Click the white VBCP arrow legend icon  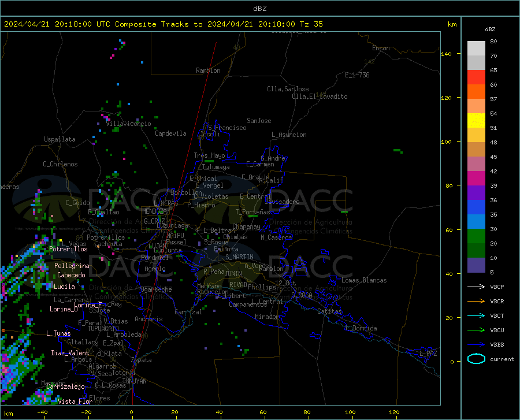click(x=476, y=287)
